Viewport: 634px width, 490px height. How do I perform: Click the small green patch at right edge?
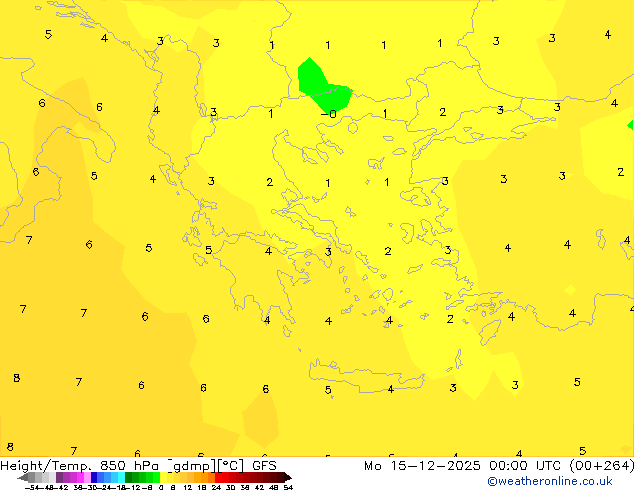click(630, 125)
